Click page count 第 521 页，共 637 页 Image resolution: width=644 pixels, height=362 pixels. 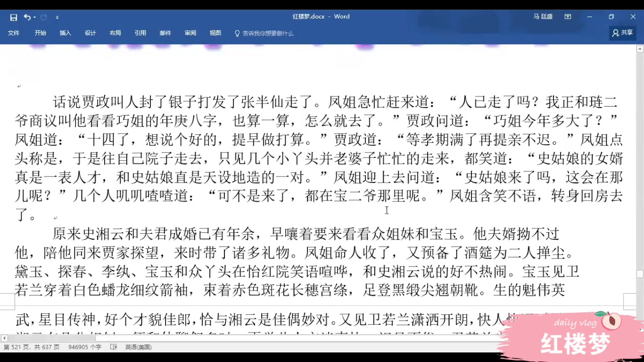tap(31, 347)
